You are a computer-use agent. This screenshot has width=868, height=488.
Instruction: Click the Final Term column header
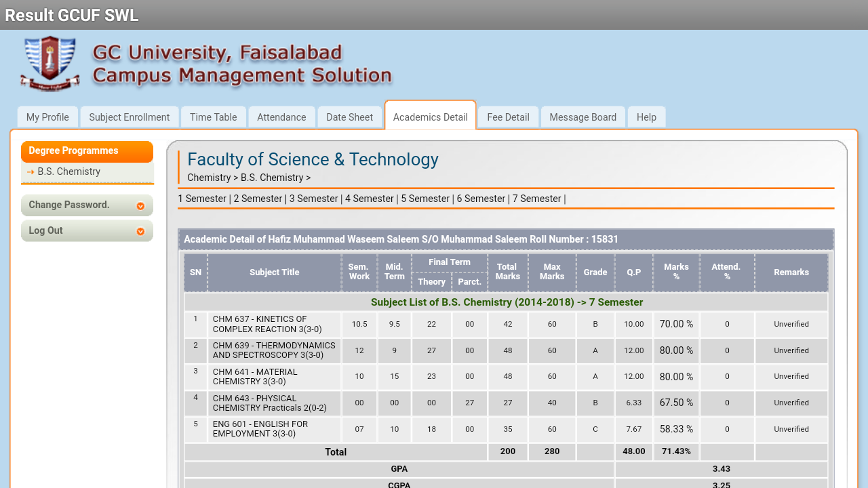450,262
